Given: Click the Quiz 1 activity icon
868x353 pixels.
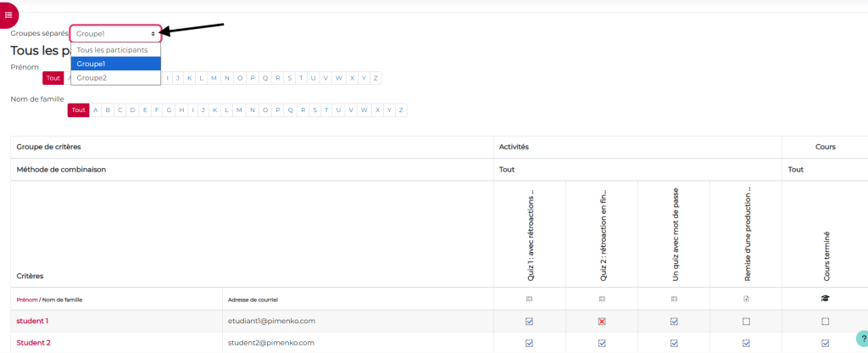Looking at the screenshot, I should (529, 299).
